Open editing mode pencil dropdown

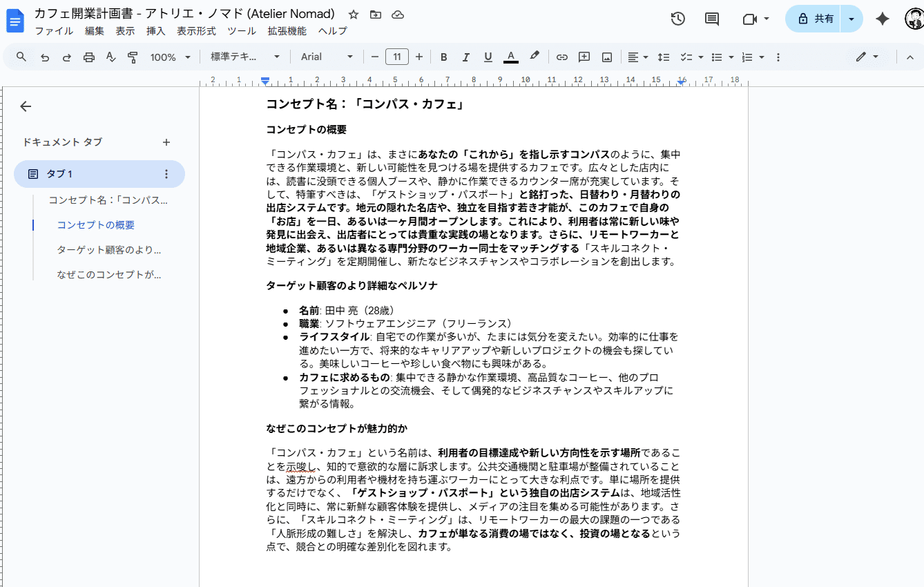867,57
